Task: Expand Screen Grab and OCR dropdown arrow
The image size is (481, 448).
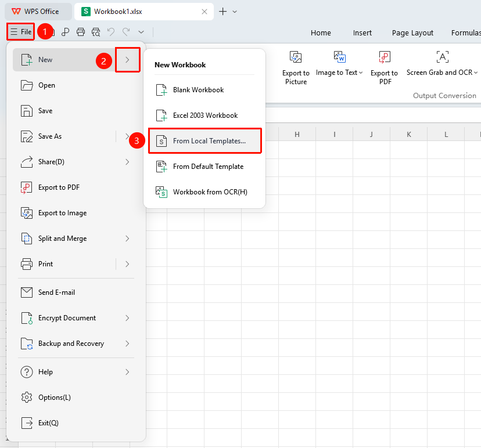Action: tap(475, 73)
